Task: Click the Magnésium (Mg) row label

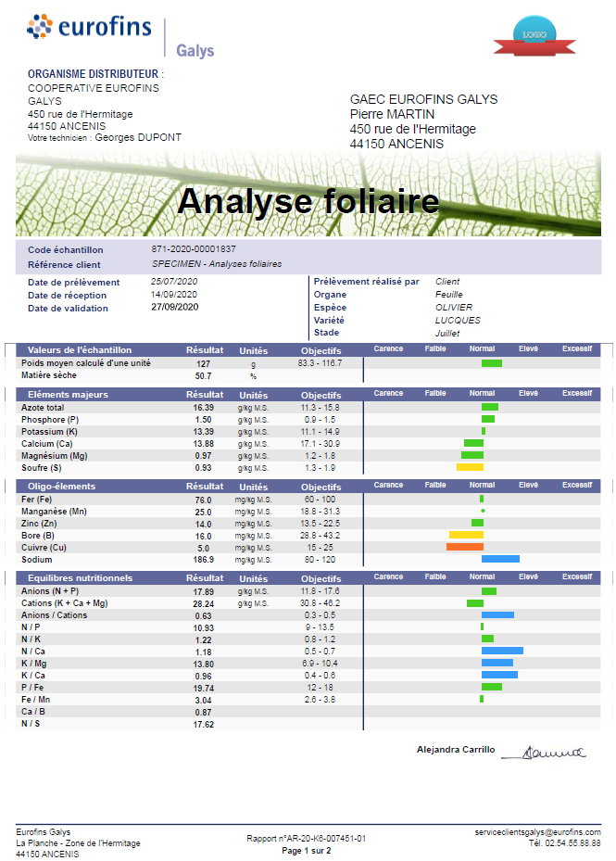Action: pyautogui.click(x=55, y=456)
